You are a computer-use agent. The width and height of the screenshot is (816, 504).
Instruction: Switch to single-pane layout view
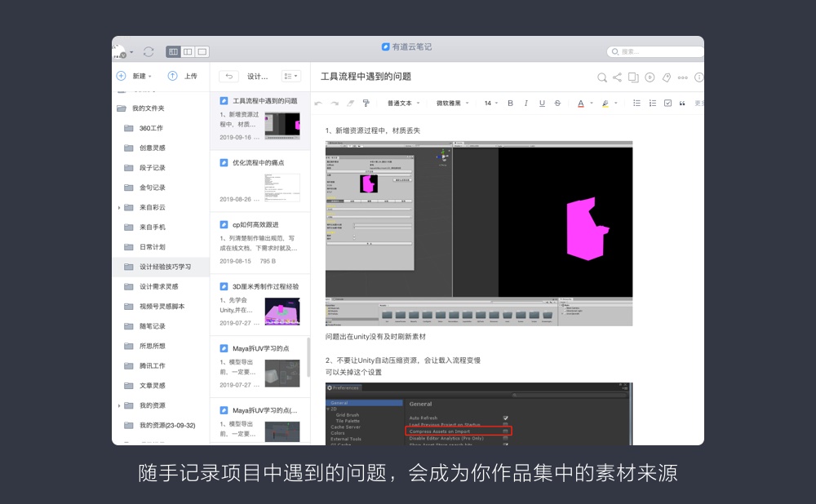[x=202, y=51]
